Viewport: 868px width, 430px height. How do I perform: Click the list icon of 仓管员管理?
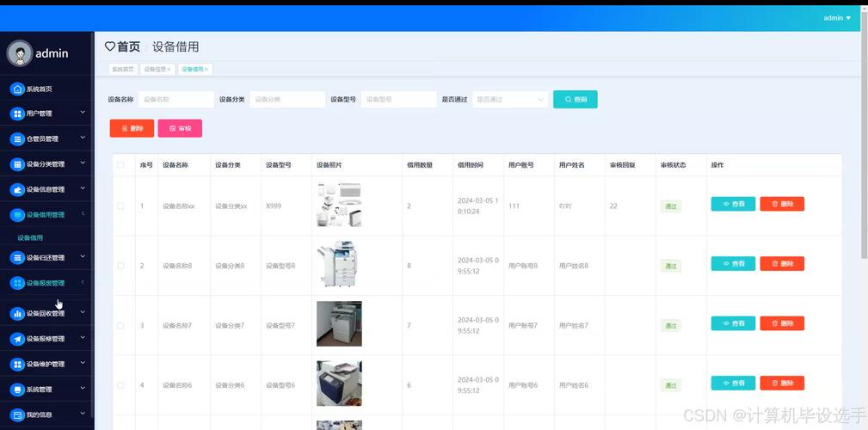tap(17, 139)
